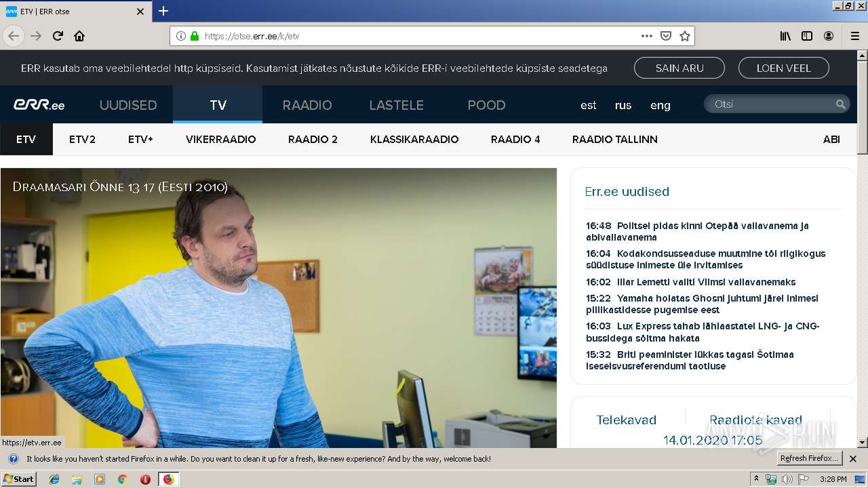
Task: Select the RAADIO 2 channel tab
Action: [x=313, y=139]
